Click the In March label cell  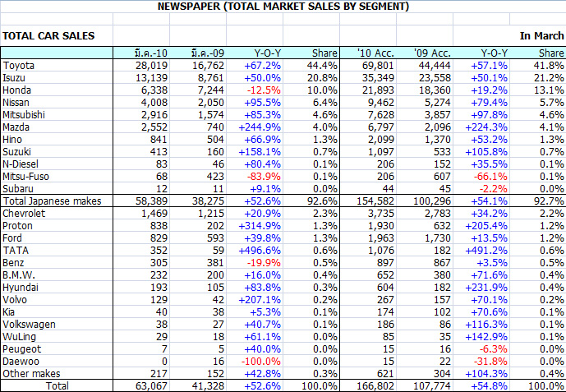tap(541, 36)
